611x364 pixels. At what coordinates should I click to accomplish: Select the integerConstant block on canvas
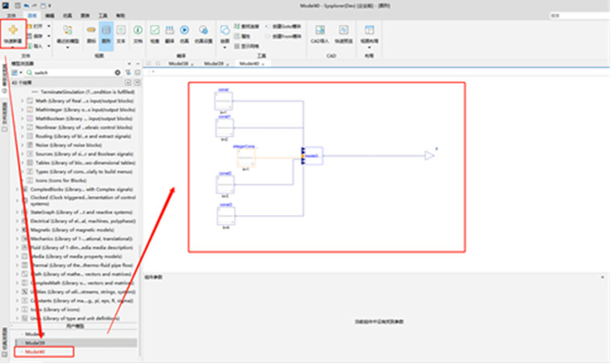point(247,158)
